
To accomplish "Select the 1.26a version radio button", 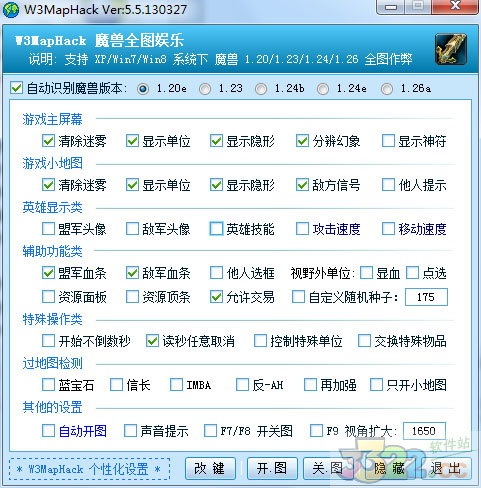I will [x=387, y=89].
